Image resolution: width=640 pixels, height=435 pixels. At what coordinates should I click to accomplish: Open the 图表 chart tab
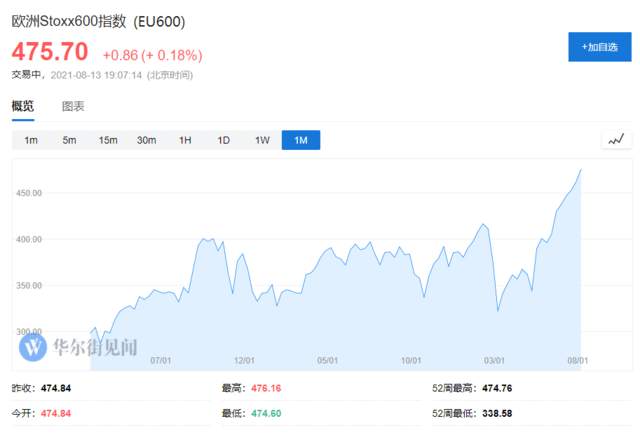pyautogui.click(x=73, y=106)
